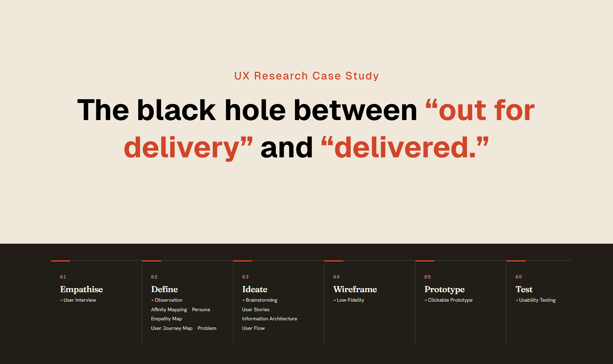This screenshot has height=364, width=613.
Task: Click the "Problem" item under Define
Action: [x=207, y=328]
